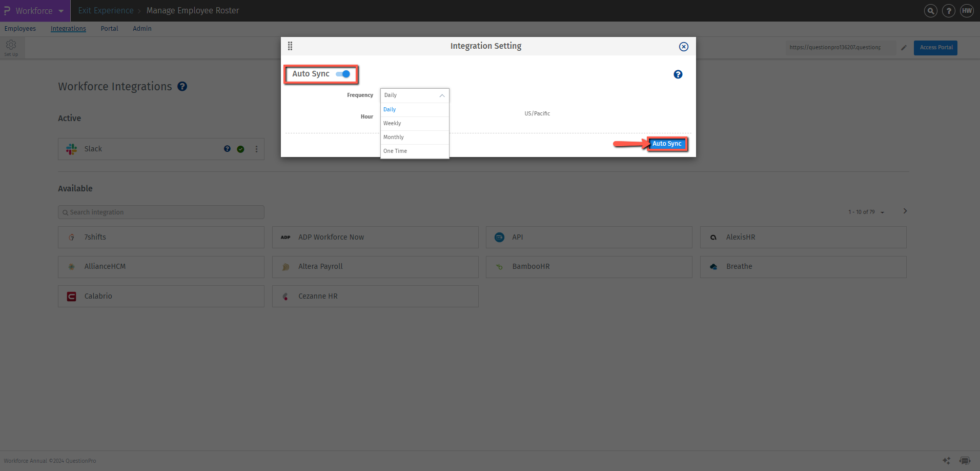Click the help icon inside the Integration Setting dialog
980x471 pixels.
pos(678,74)
